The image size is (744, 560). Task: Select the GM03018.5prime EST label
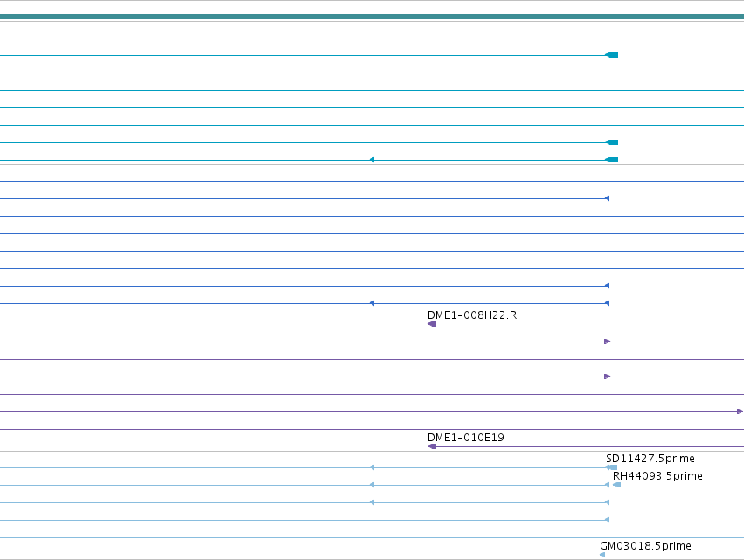pyautogui.click(x=645, y=546)
